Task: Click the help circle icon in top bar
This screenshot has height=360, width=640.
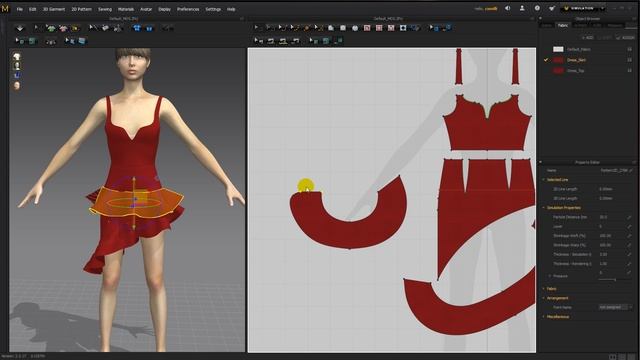Action: (537, 8)
